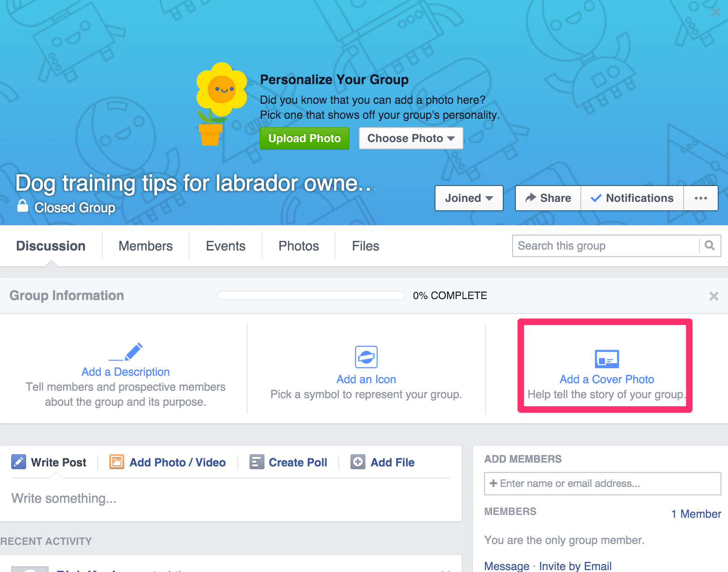Click the smiling flower illustration
The width and height of the screenshot is (728, 572).
[221, 104]
